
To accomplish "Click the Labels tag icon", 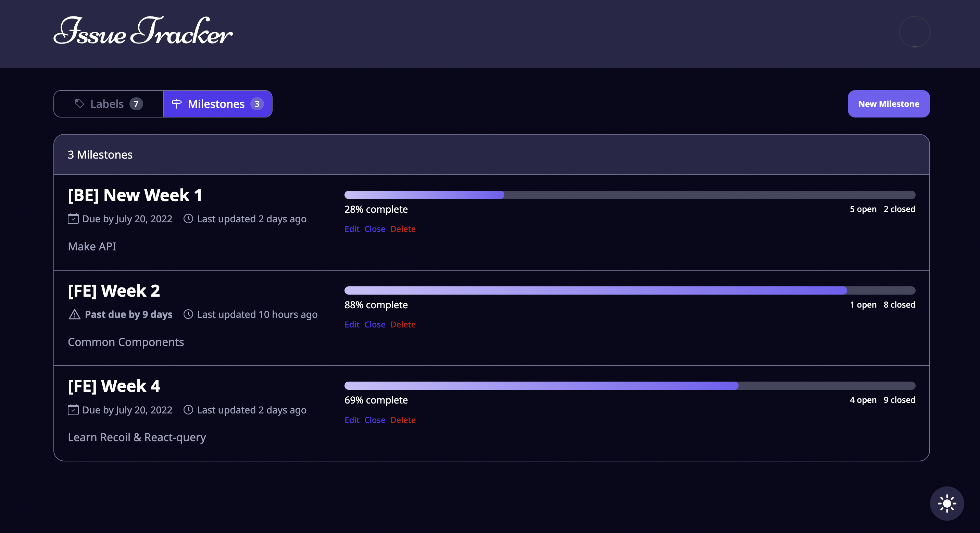I will 79,103.
